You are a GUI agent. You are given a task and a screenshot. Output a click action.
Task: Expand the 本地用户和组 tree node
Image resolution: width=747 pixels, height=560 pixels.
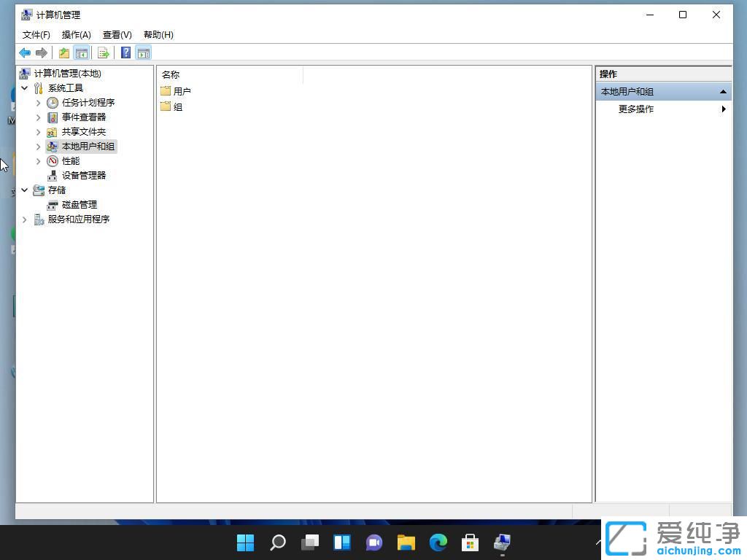click(x=38, y=146)
